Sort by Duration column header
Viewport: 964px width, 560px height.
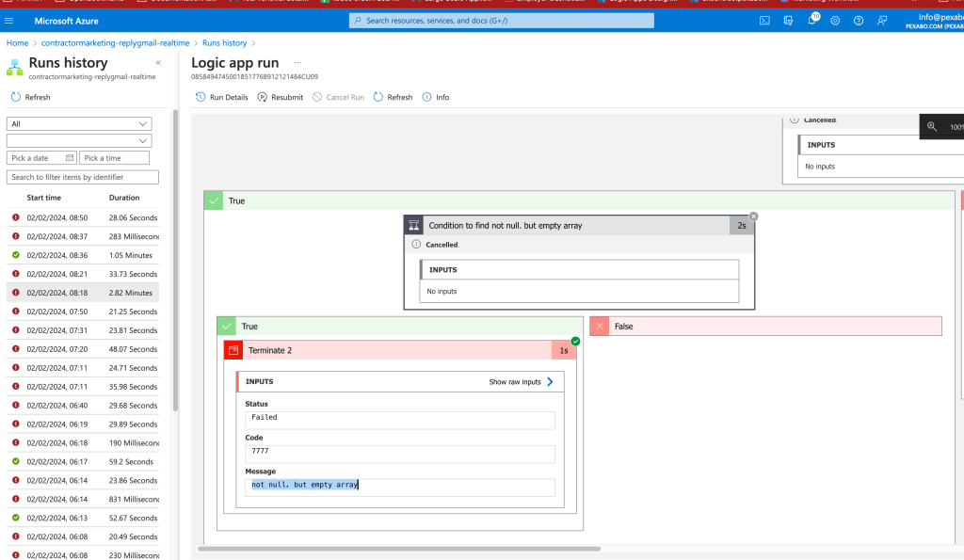click(124, 198)
